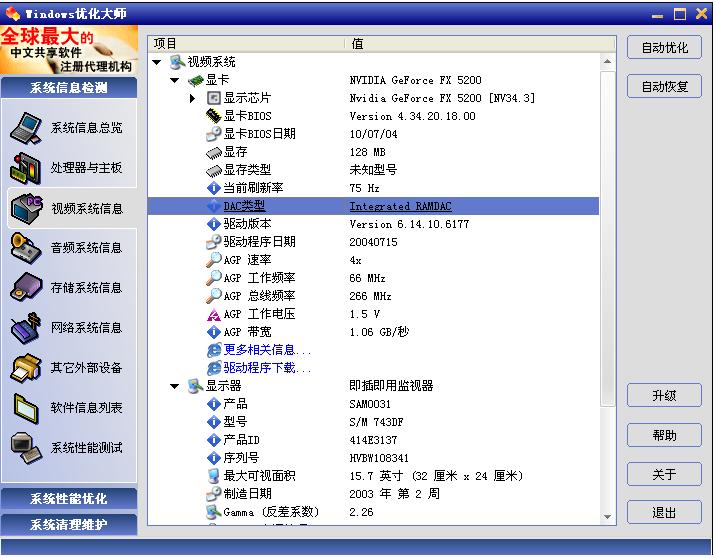716x558 pixels.
Task: Click the 显卡 graphics card icon
Action: [x=195, y=80]
